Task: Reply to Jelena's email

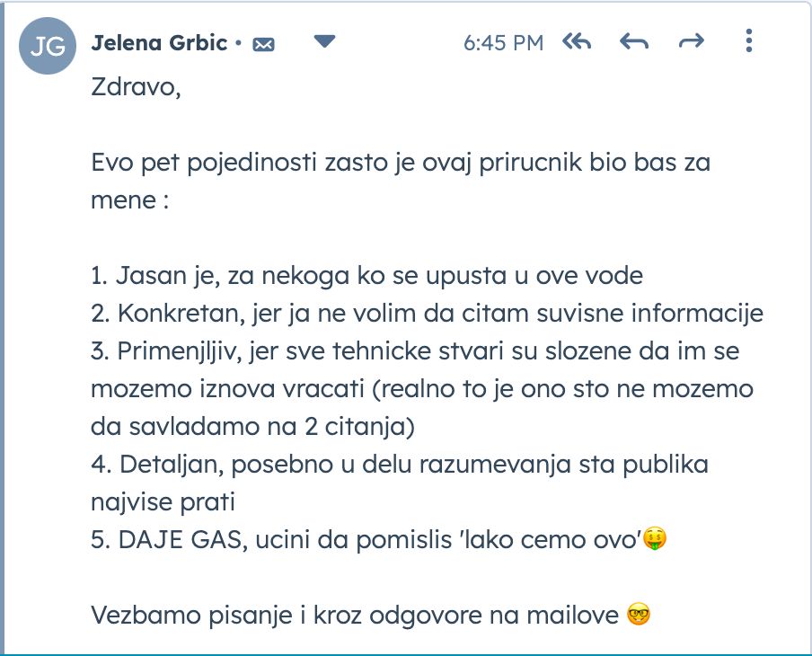Action: coord(634,42)
